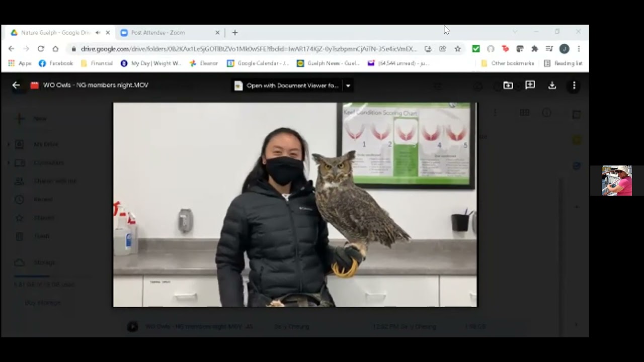Viewport: 644px width, 362px height.
Task: Click the share page icon in address bar
Action: [x=443, y=49]
